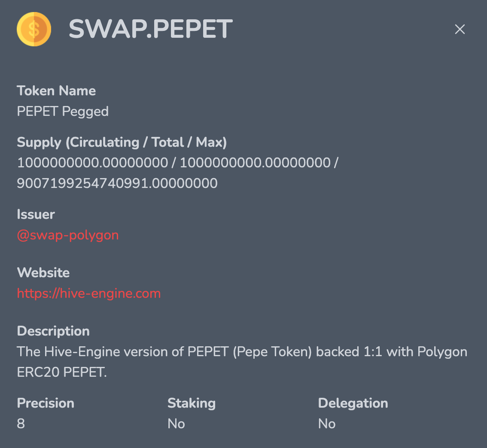The image size is (487, 448).
Task: Click the Website heading label
Action: (x=43, y=272)
